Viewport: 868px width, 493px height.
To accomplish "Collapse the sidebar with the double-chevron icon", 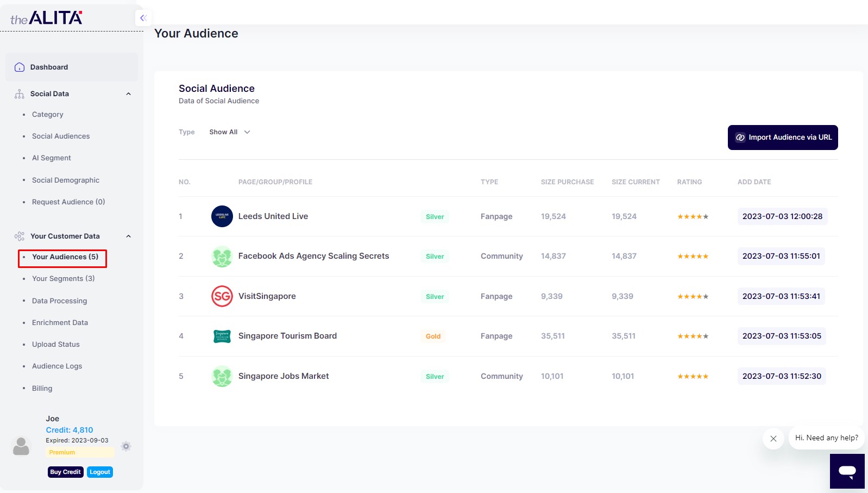I will [x=143, y=18].
